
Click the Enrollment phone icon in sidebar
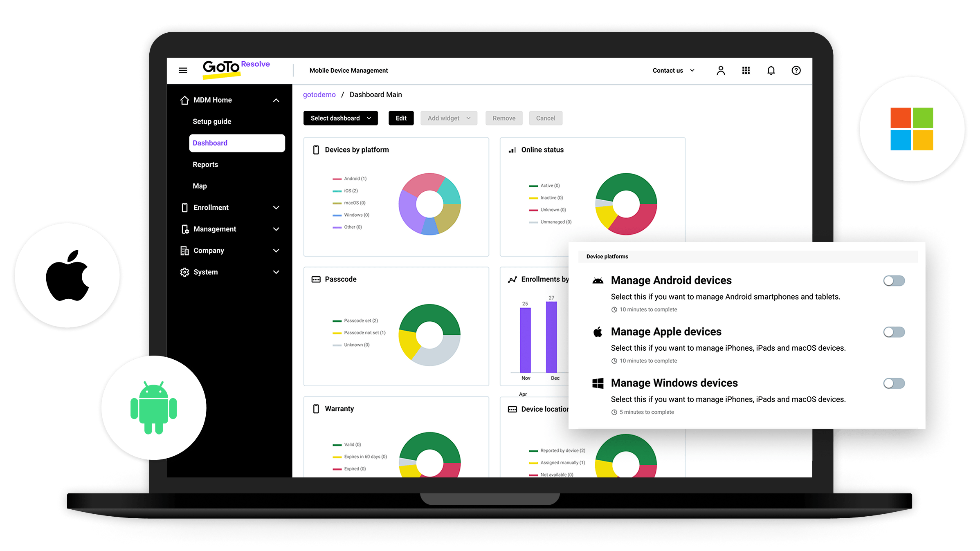pos(184,208)
